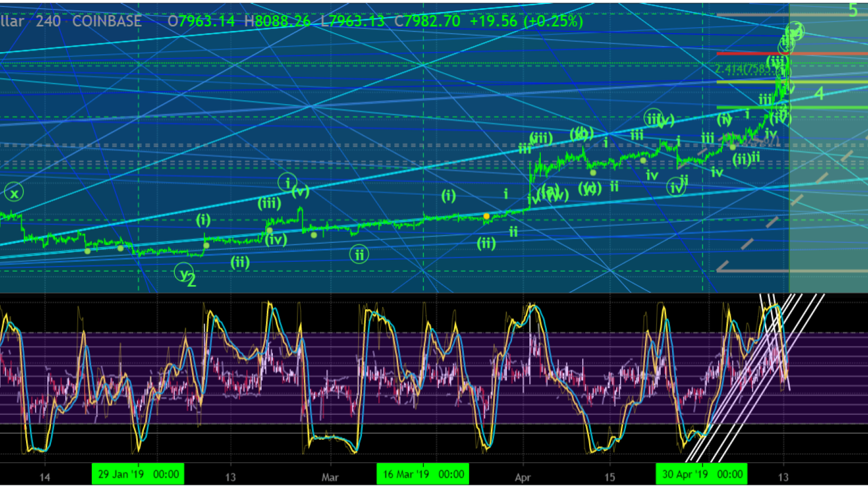Click the 30 Apr '19 00:00 date marker
The width and height of the screenshot is (868, 488).
[702, 474]
